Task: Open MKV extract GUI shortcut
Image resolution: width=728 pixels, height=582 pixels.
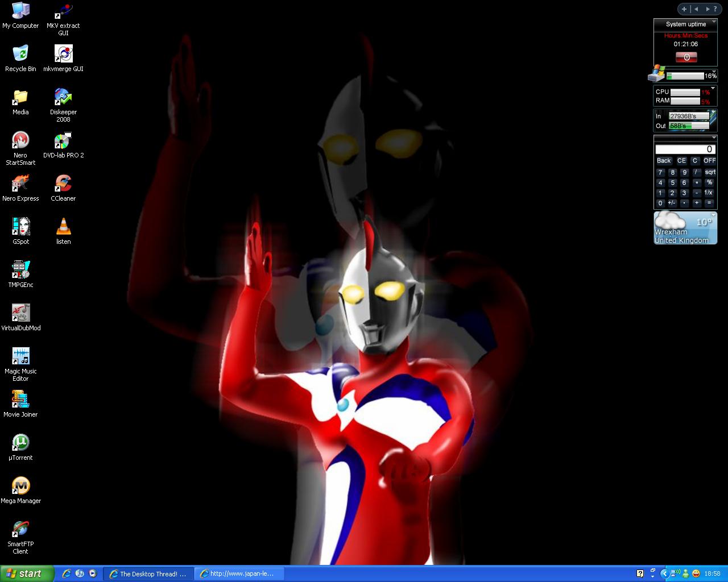Action: tap(63, 19)
